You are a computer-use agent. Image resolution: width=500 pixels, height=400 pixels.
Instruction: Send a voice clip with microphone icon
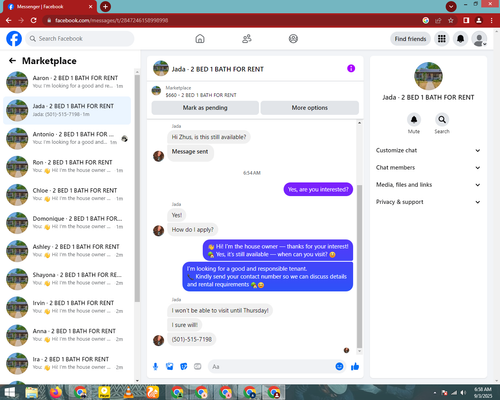click(155, 367)
